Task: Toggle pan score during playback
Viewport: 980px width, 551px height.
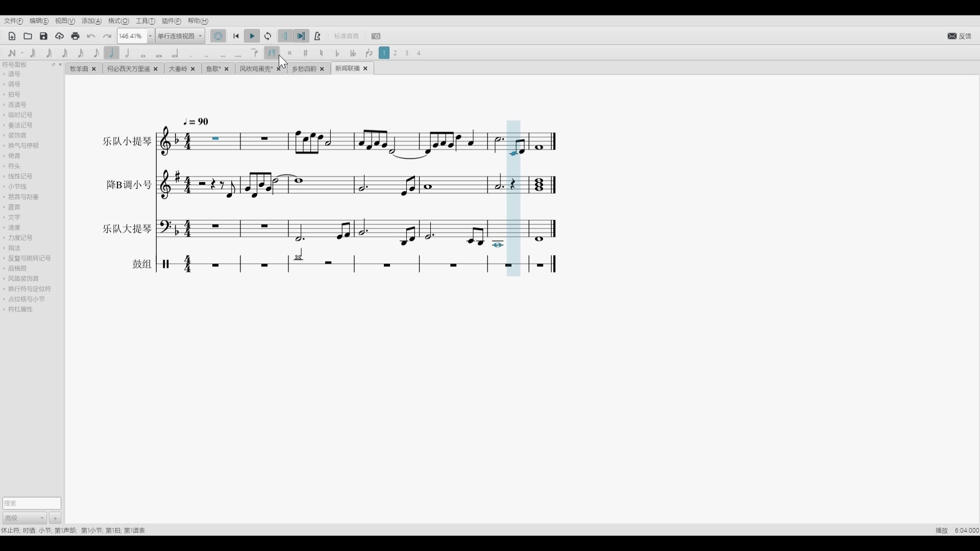Action: [301, 36]
